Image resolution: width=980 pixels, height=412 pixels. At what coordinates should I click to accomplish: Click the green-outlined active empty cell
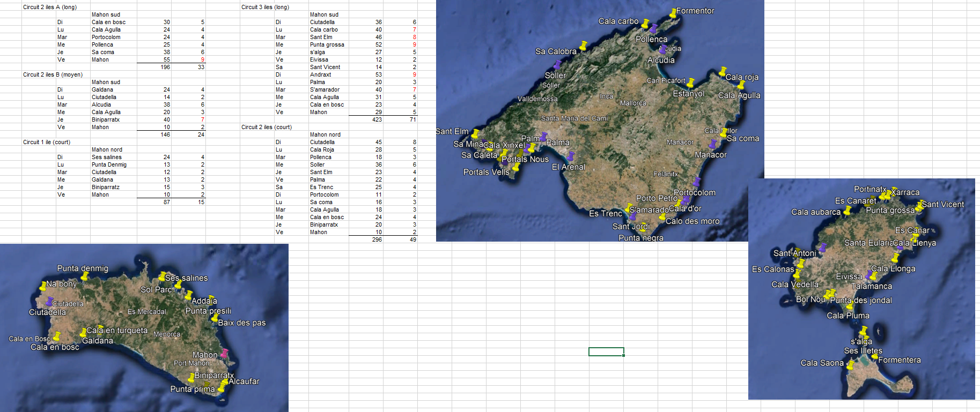pyautogui.click(x=606, y=351)
